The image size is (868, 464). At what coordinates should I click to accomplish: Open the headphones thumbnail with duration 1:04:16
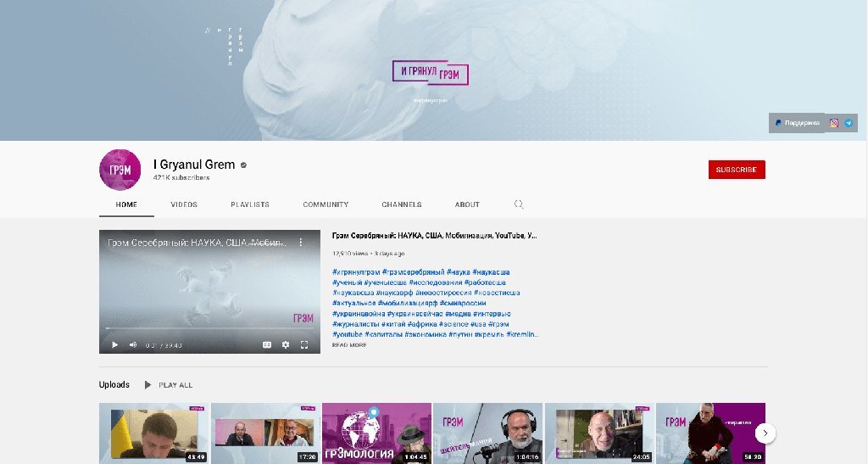pos(487,433)
